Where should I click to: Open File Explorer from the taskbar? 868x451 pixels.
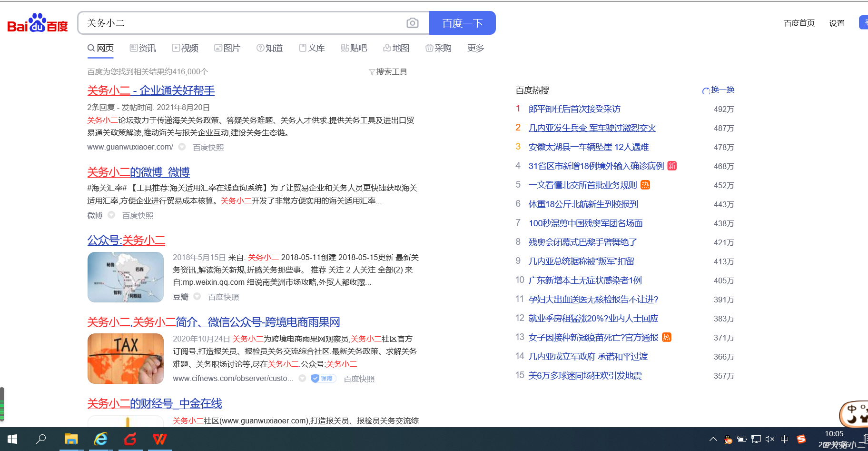pos(71,439)
